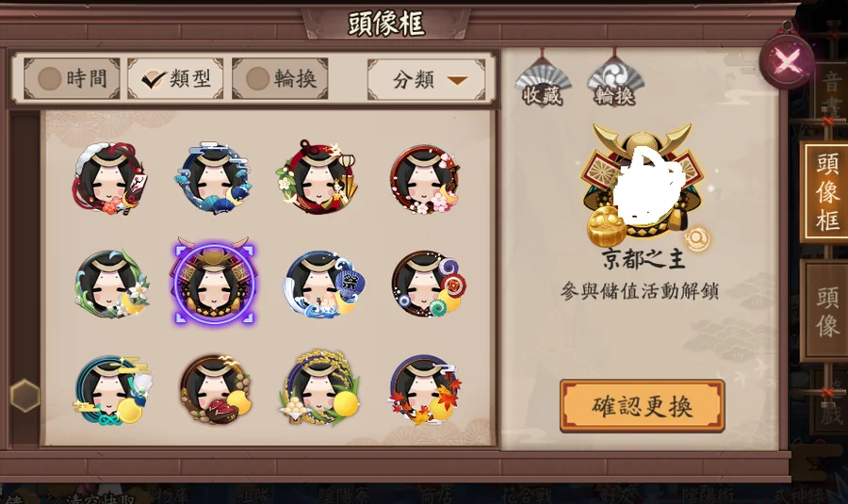The height and width of the screenshot is (504, 848).
Task: Switch to the 頭像框 side tab
Action: click(827, 192)
